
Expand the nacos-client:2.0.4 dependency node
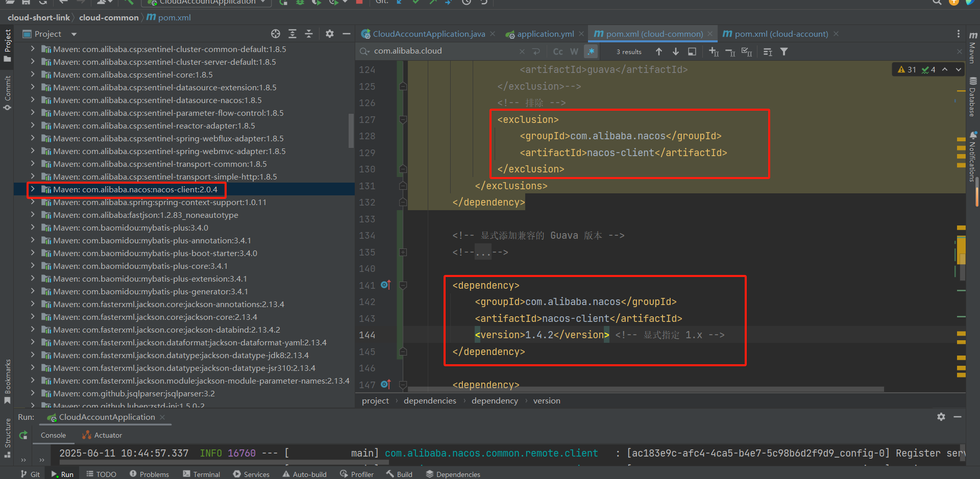pos(33,189)
